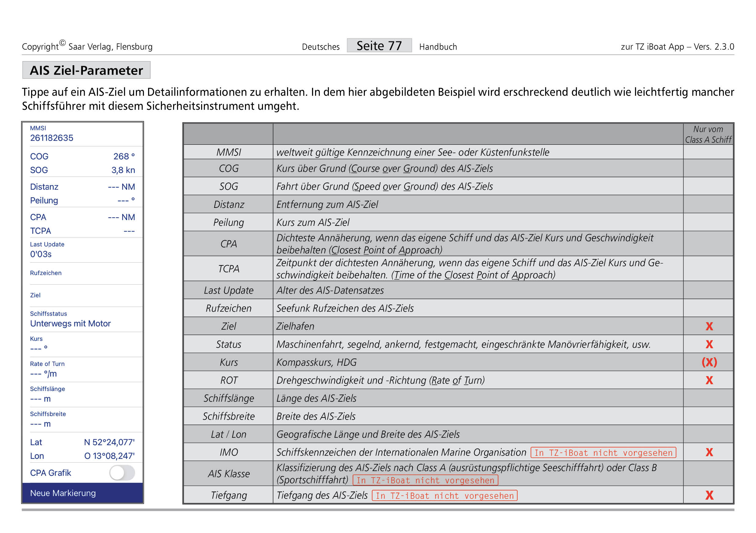756x533 pixels.
Task: Click the ROT table cell
Action: click(229, 380)
